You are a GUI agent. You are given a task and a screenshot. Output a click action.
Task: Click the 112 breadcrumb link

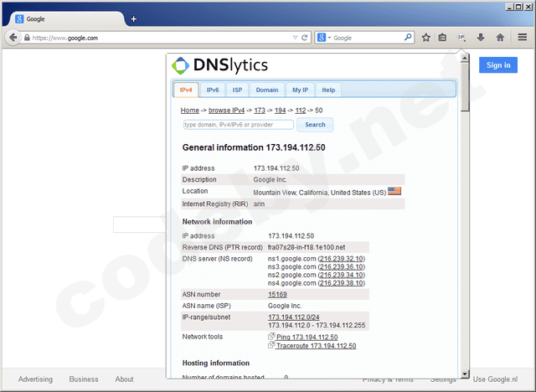pyautogui.click(x=301, y=111)
